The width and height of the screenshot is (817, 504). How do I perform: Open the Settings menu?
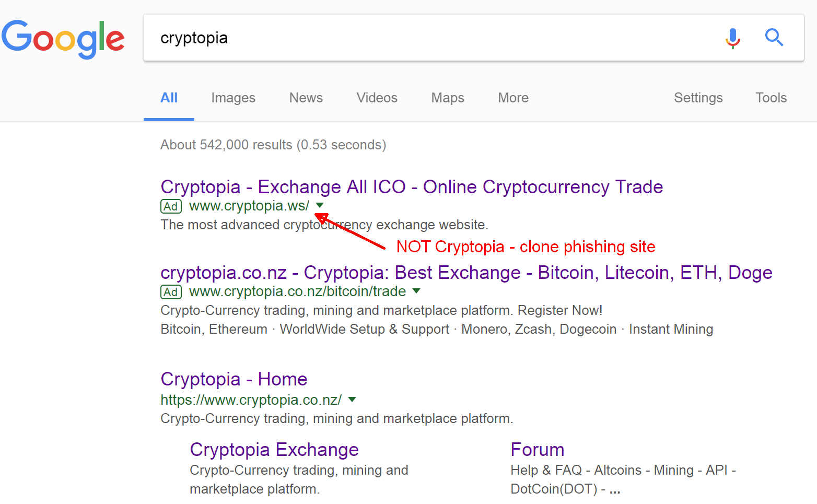coord(698,98)
